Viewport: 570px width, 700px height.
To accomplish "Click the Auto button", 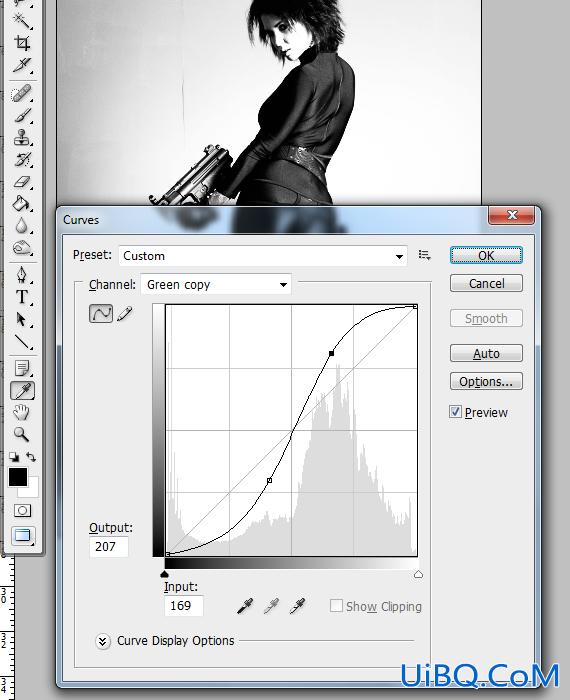I will point(486,353).
